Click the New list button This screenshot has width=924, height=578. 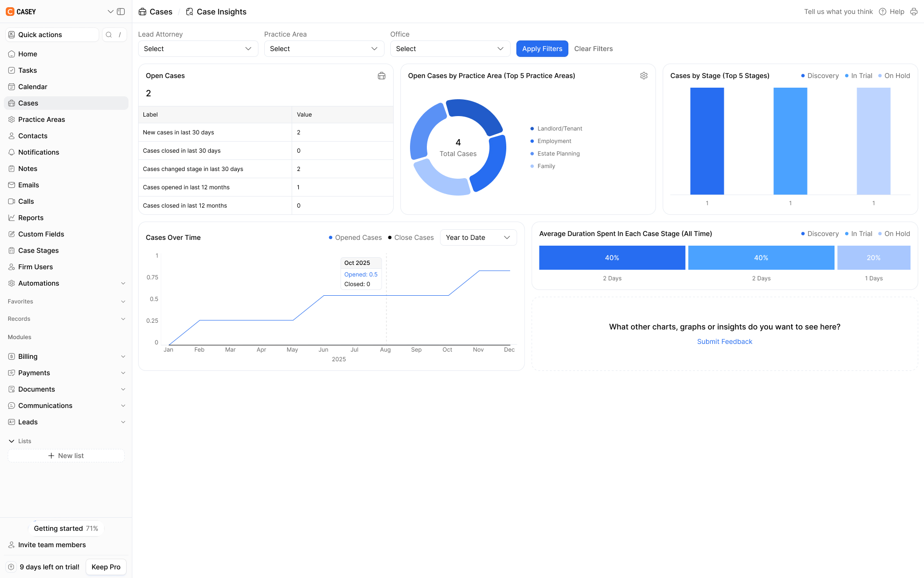(x=66, y=456)
